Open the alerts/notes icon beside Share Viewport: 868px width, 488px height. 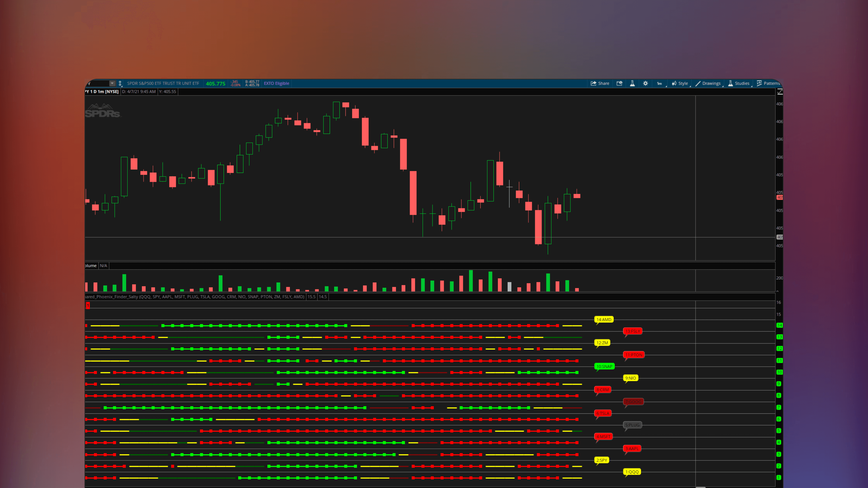coord(619,83)
